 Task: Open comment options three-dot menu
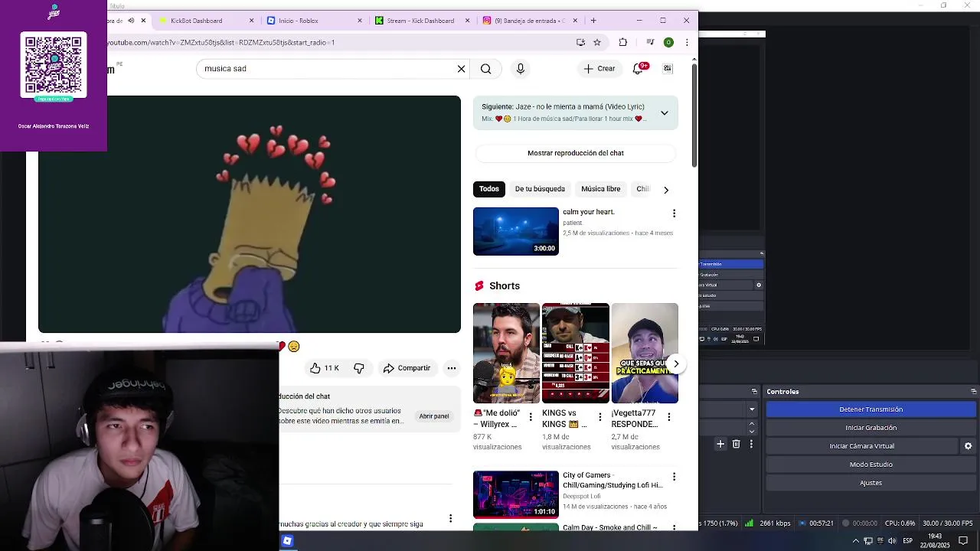coord(450,519)
